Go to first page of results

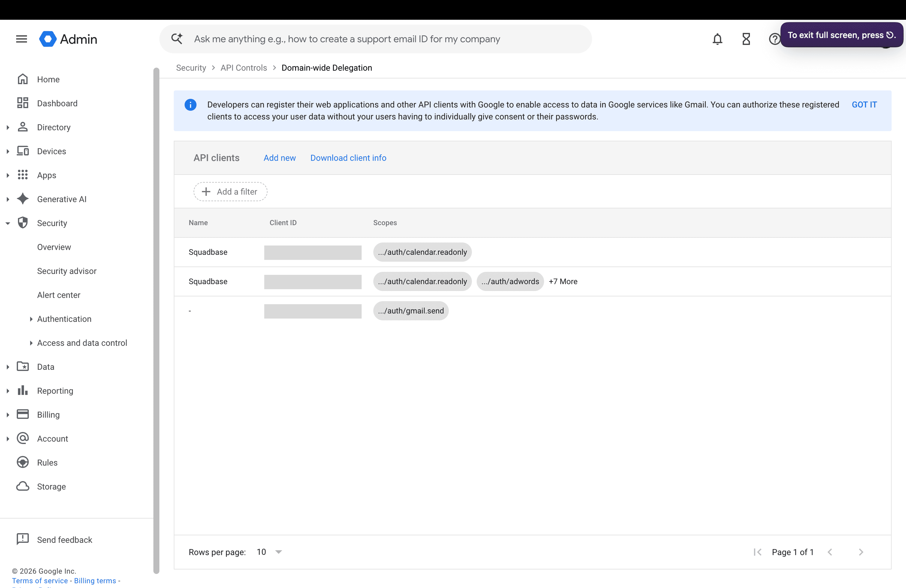(757, 552)
